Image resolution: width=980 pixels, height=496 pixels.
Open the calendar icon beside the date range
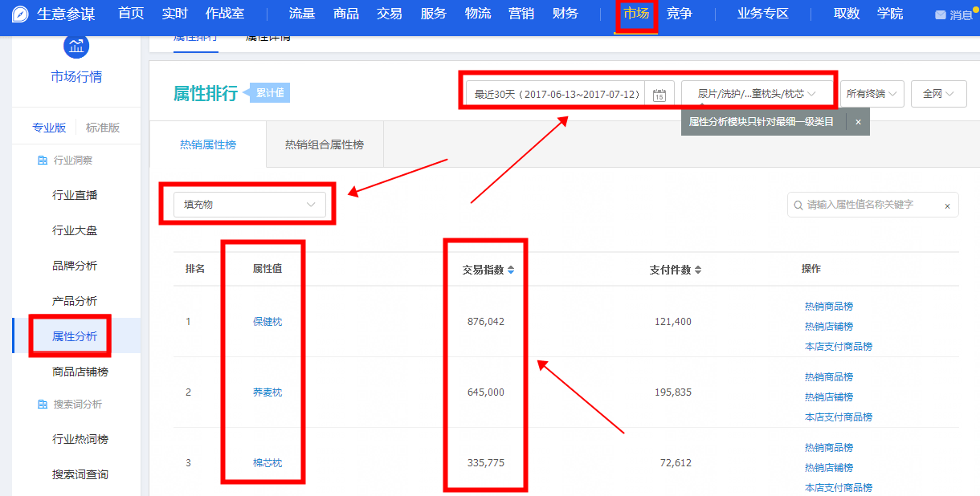tap(659, 94)
